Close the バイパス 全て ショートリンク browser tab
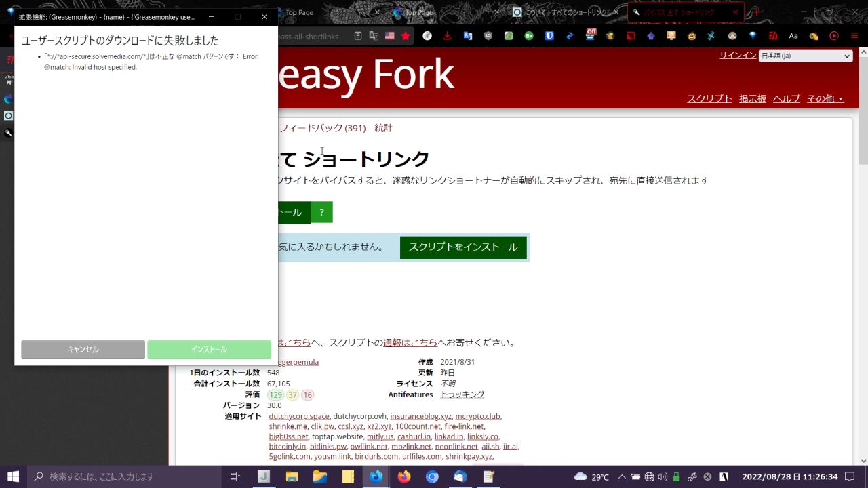 [x=736, y=12]
